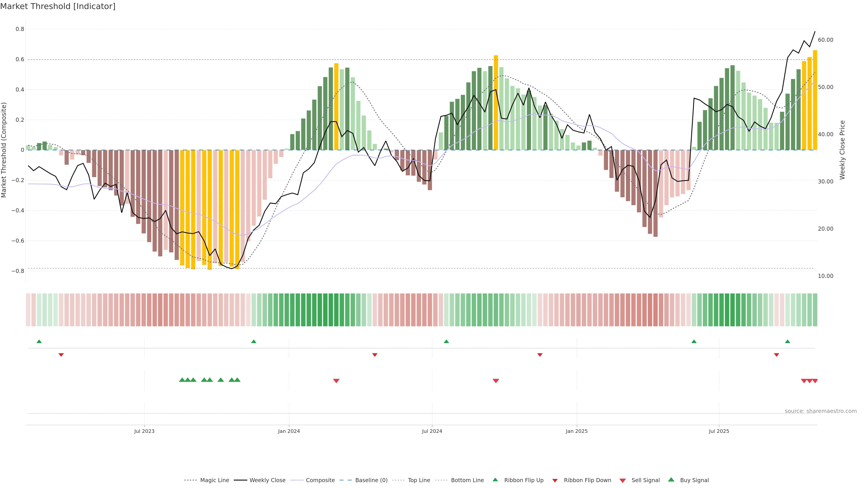Click the Jan 2025 x-axis label
868x488 pixels.
click(577, 431)
